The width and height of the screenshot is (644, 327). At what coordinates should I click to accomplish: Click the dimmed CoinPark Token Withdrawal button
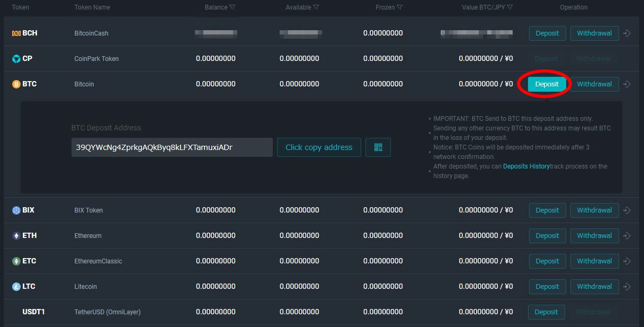point(593,59)
